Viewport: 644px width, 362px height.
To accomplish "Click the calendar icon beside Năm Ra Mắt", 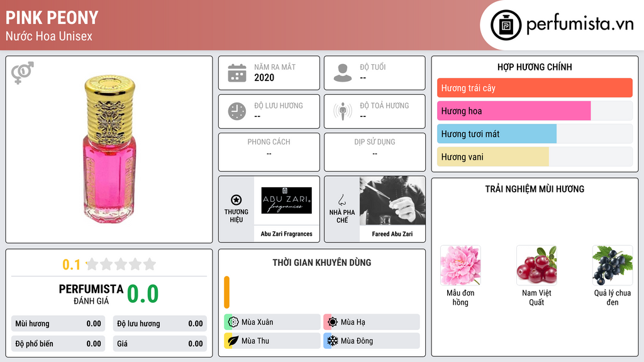I will point(237,73).
